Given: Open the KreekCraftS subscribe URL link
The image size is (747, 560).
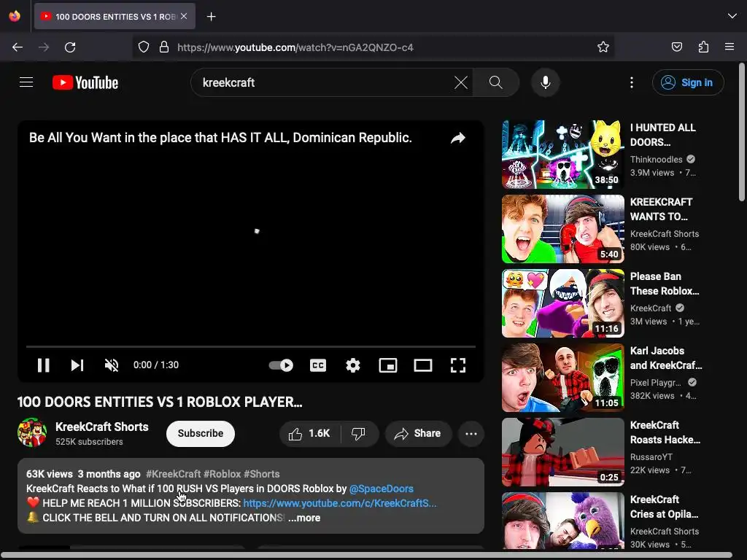Looking at the screenshot, I should coord(340,503).
